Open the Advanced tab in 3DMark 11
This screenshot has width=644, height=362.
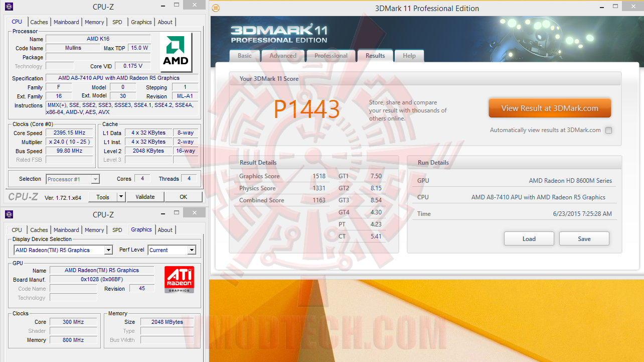(283, 56)
